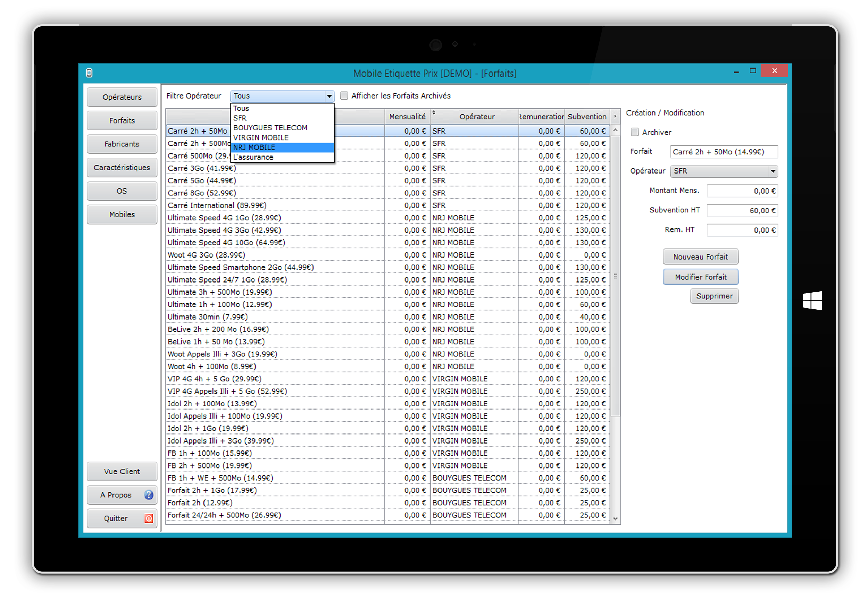This screenshot has height=607, width=868.
Task: Click the Nouveau Forfait button
Action: click(x=700, y=256)
